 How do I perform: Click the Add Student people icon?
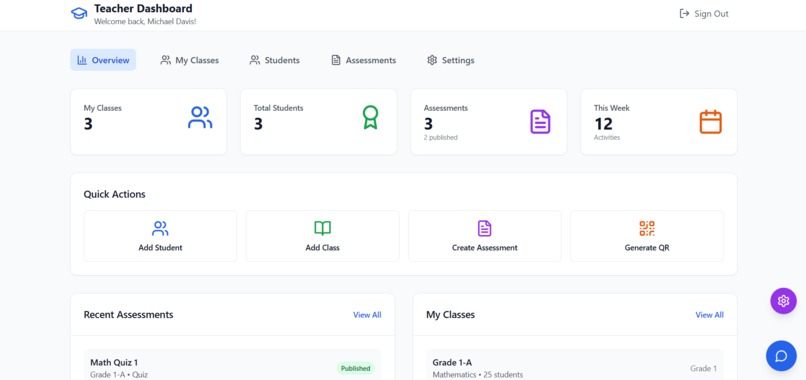(160, 228)
